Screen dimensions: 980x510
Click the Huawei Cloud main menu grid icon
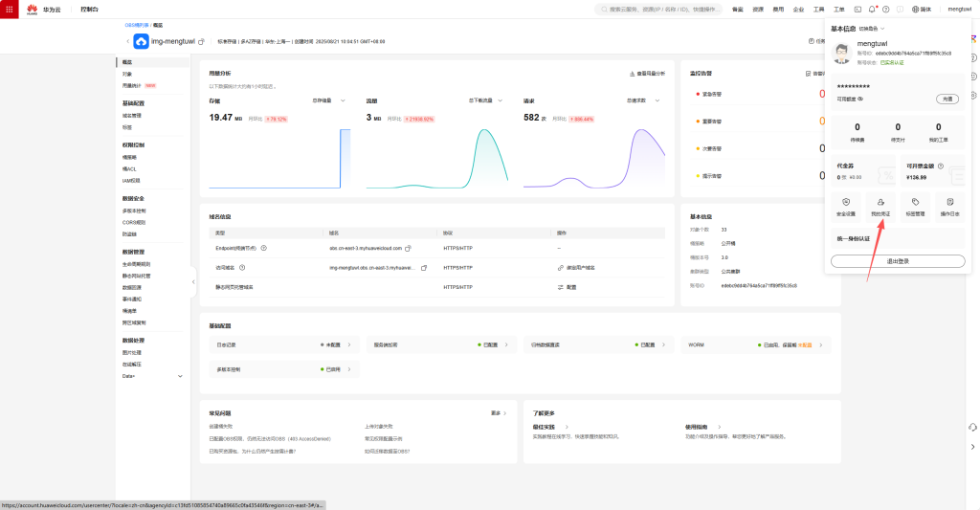(x=10, y=9)
